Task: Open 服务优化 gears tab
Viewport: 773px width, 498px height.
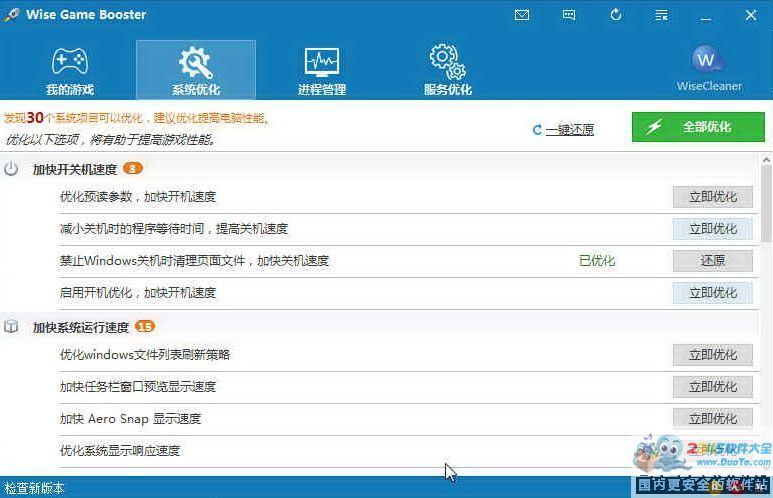Action: pos(448,71)
